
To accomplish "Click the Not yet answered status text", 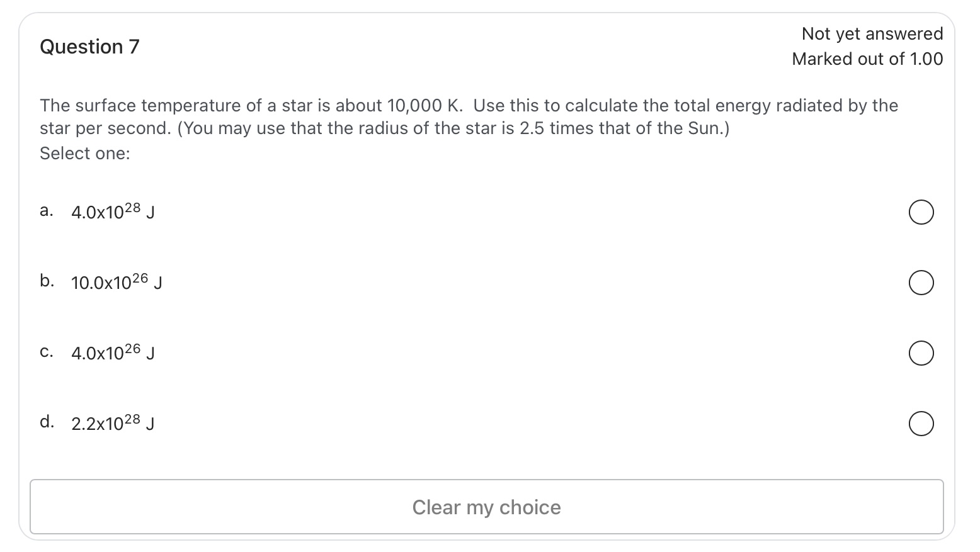I will tap(872, 33).
